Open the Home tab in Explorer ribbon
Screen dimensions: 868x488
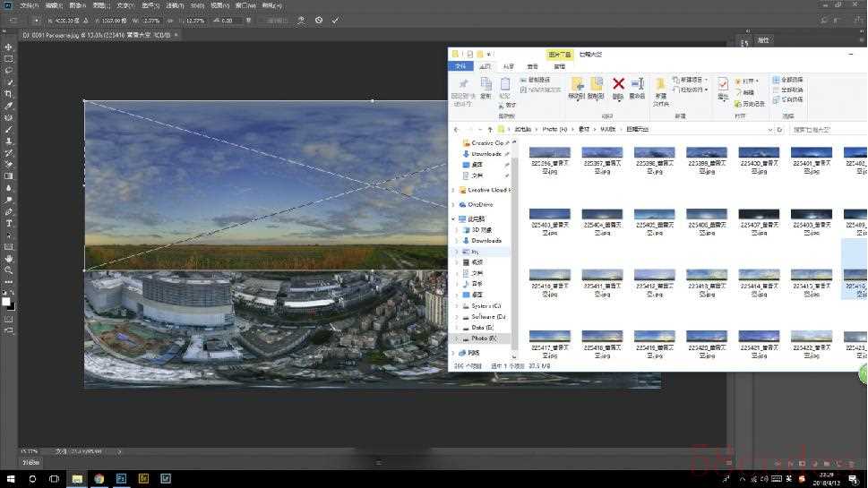pos(486,66)
